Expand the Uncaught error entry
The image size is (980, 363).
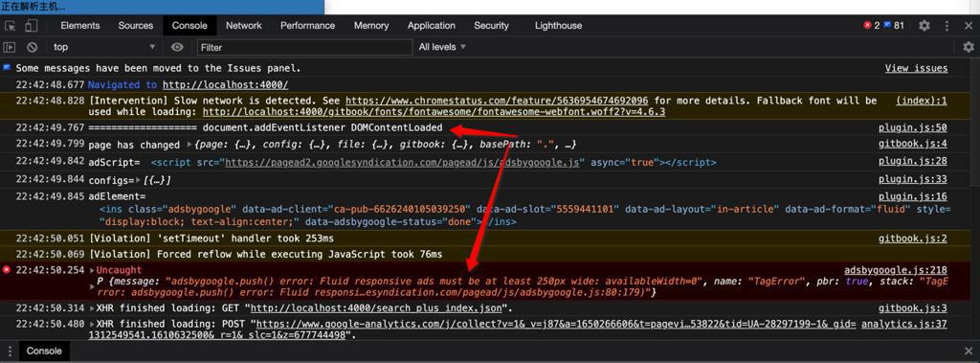(x=93, y=270)
